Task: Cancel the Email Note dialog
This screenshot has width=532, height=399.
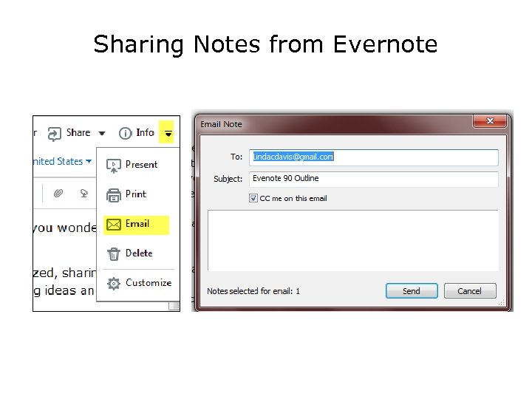Action: [x=470, y=291]
